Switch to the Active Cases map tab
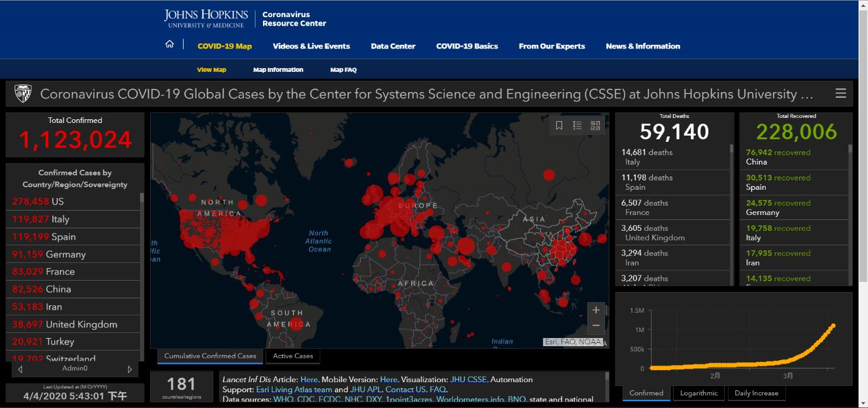This screenshot has width=868, height=408. [293, 356]
